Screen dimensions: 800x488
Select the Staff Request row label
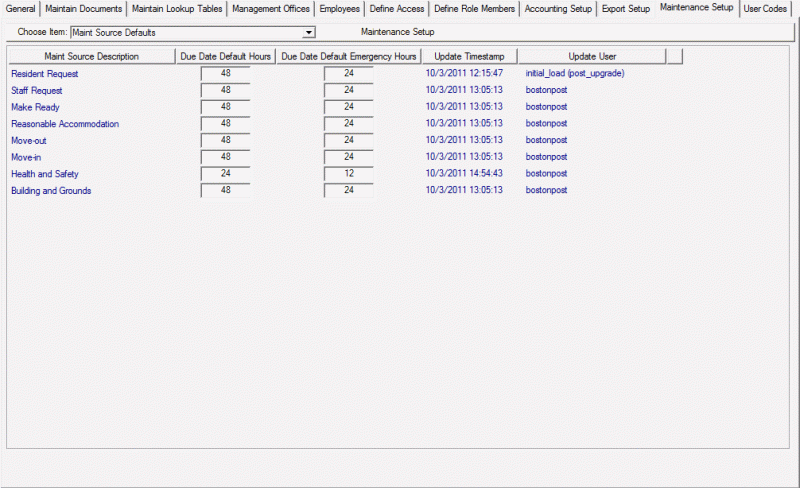[37, 91]
